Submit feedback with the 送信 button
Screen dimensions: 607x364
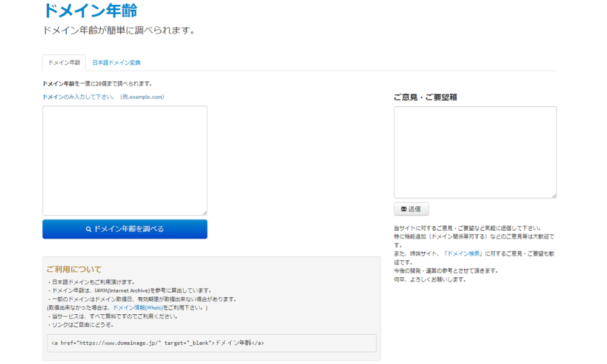(x=412, y=208)
